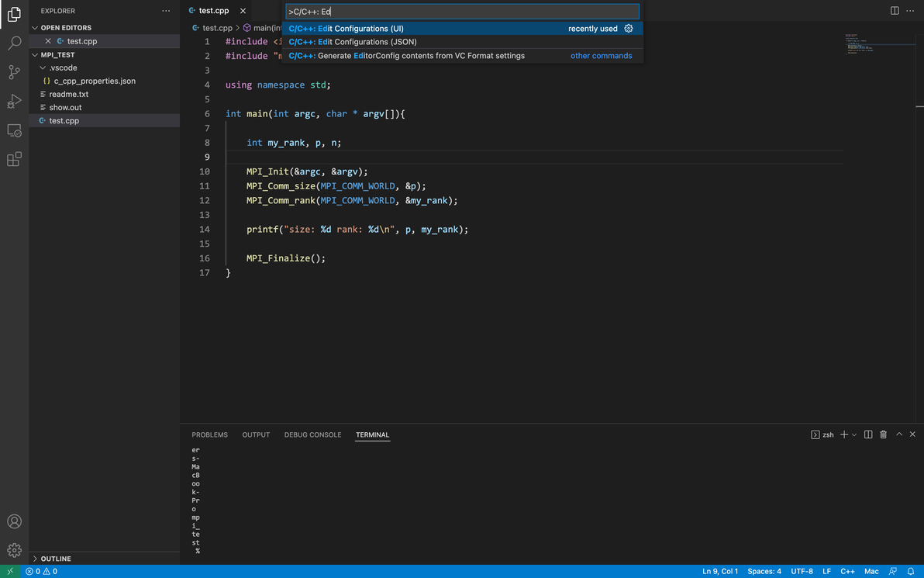Open the Accounts menu icon
Viewport: 924px width, 578px height.
click(14, 521)
